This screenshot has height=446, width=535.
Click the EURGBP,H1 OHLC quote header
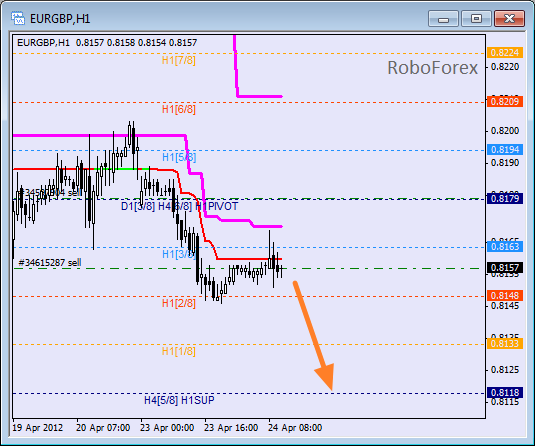tap(107, 43)
